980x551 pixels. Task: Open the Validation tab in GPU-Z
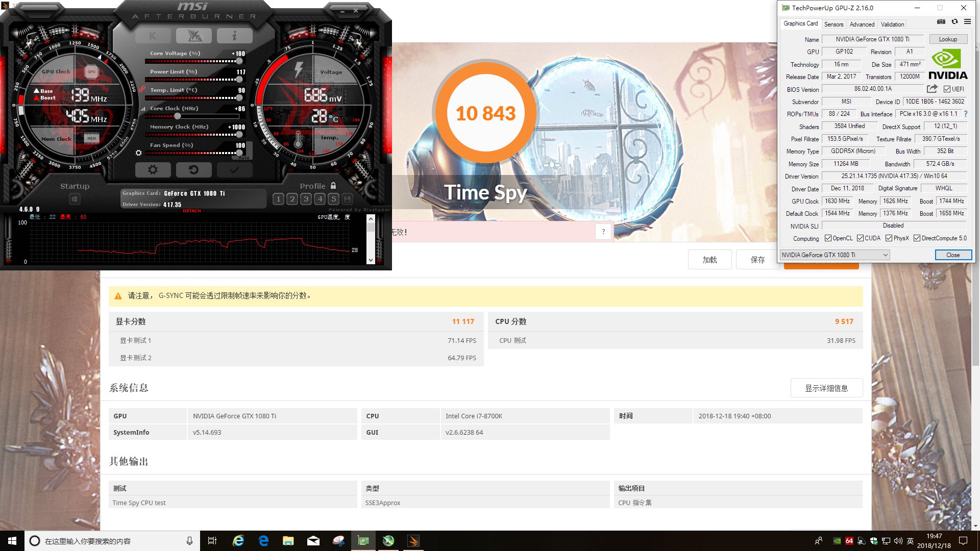(x=892, y=24)
